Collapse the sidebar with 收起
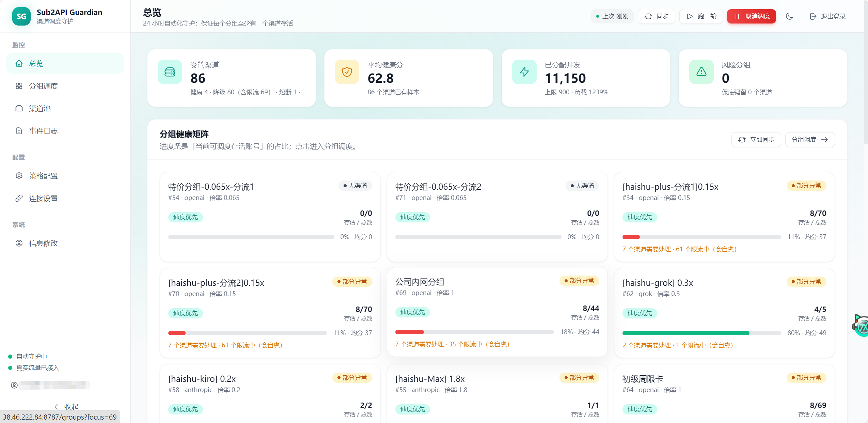Image resolution: width=868 pixels, height=423 pixels. [66, 406]
